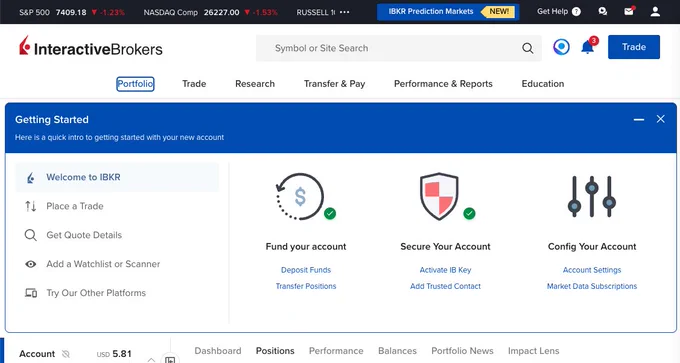Click the Market Data Subscriptions link

[592, 286]
